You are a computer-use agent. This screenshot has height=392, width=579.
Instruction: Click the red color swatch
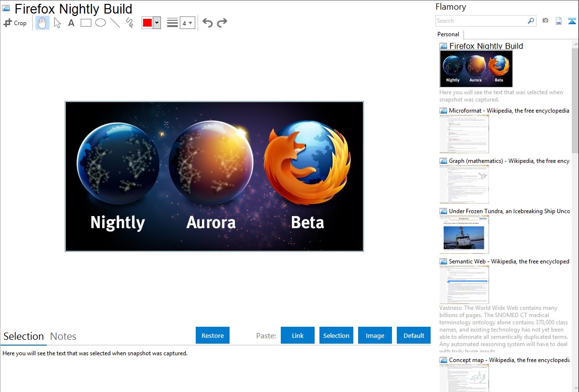(147, 23)
